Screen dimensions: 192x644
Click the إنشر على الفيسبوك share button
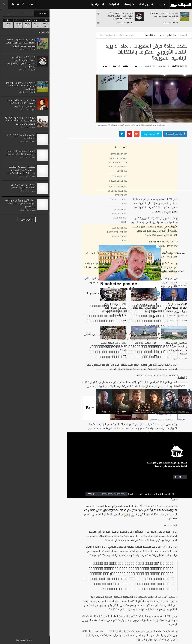[175, 134]
